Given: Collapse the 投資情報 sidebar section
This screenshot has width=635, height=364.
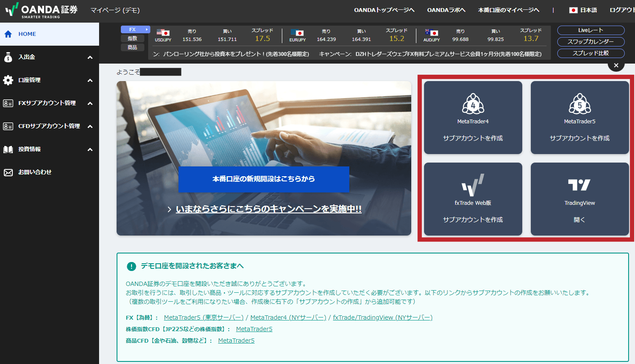Looking at the screenshot, I should (x=90, y=149).
